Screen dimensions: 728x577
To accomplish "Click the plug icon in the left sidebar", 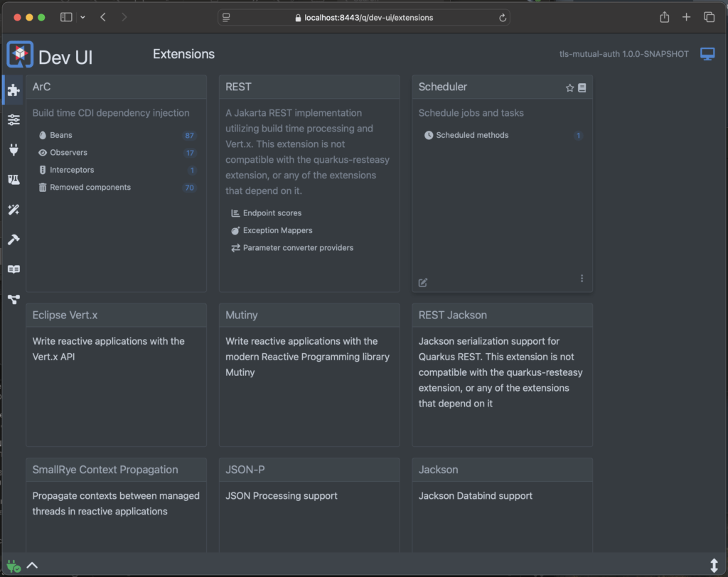I will coord(14,149).
